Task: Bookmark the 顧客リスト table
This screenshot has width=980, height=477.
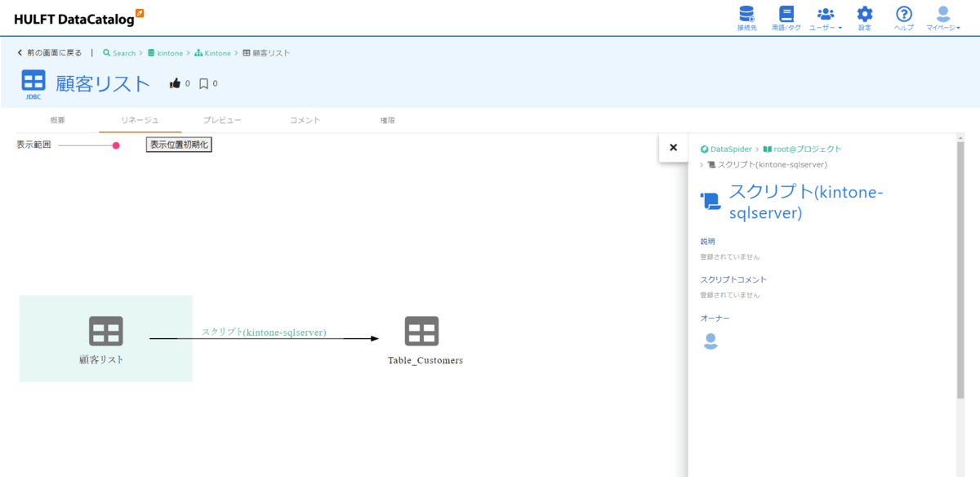Action: point(204,83)
